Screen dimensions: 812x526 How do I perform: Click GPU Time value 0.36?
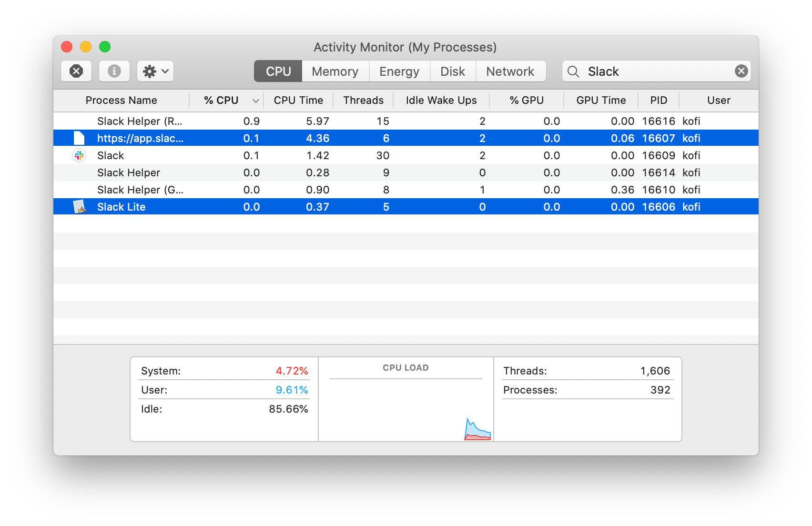click(622, 190)
